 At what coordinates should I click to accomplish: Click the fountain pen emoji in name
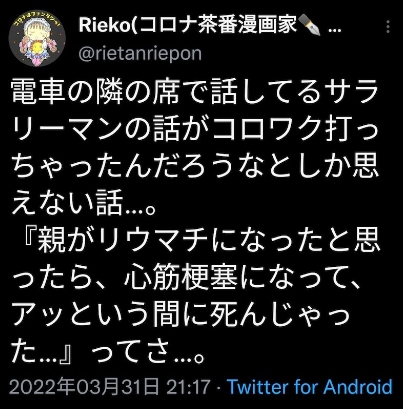coord(309,26)
